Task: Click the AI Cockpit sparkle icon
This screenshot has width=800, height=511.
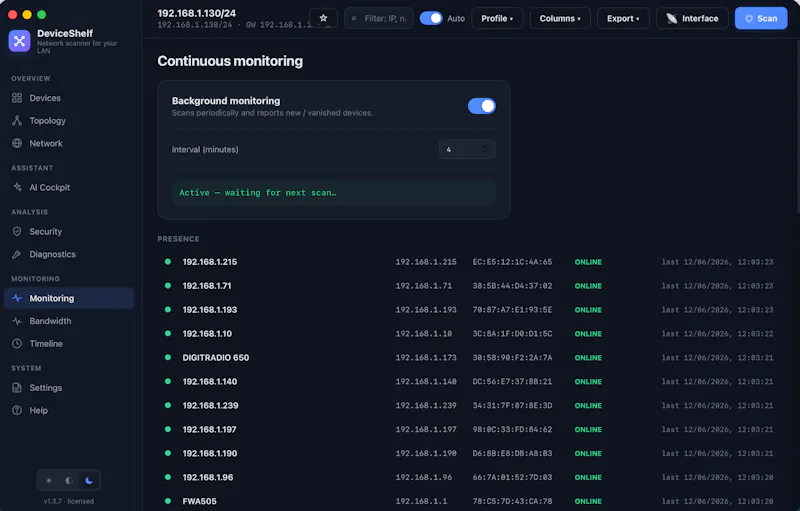Action: pyautogui.click(x=17, y=187)
